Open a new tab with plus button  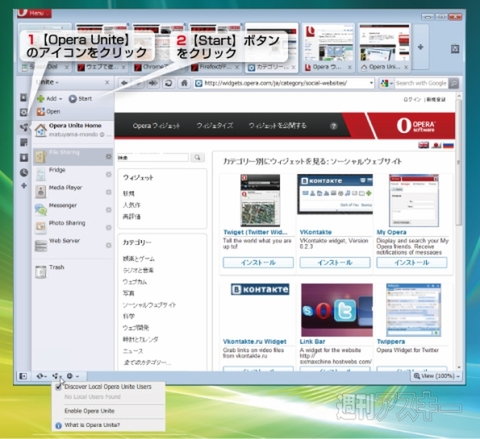[x=421, y=47]
